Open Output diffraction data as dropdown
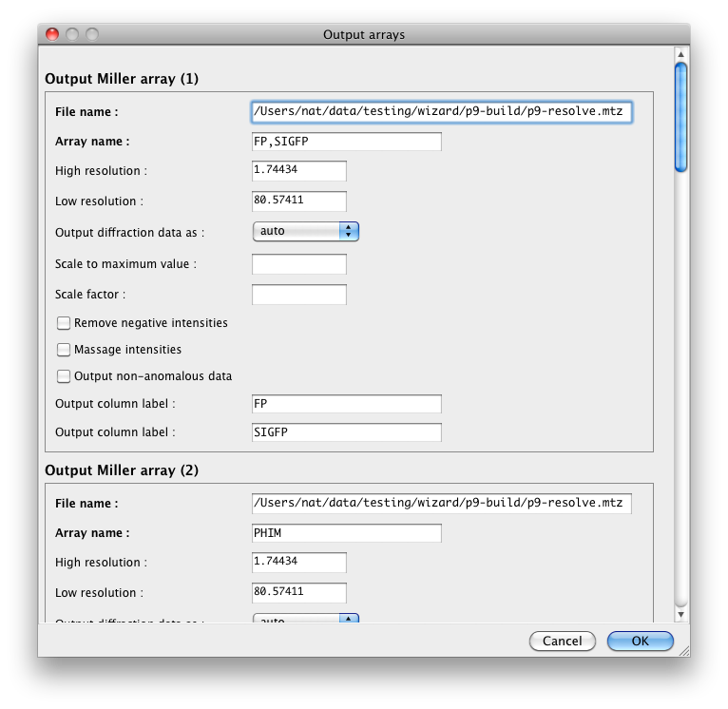This screenshot has height=709, width=728. click(305, 231)
